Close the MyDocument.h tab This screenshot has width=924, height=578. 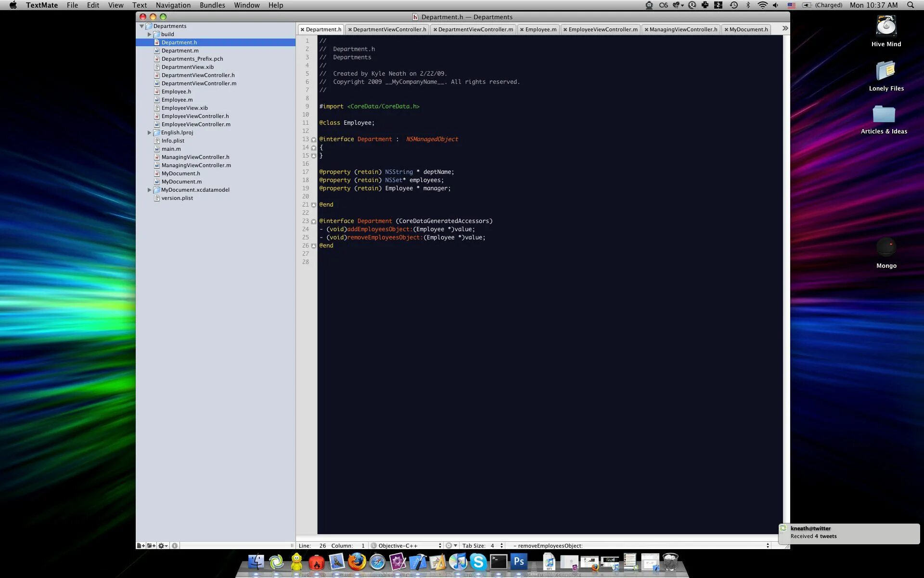tap(726, 30)
